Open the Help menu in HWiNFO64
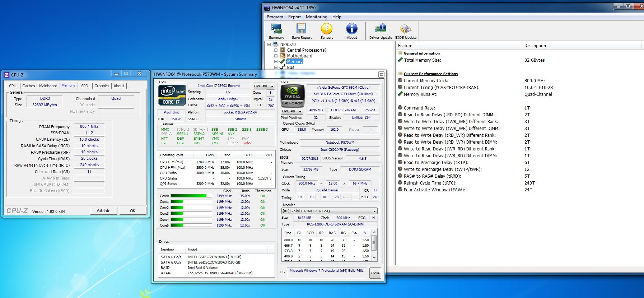The height and width of the screenshot is (298, 644). pos(337,17)
